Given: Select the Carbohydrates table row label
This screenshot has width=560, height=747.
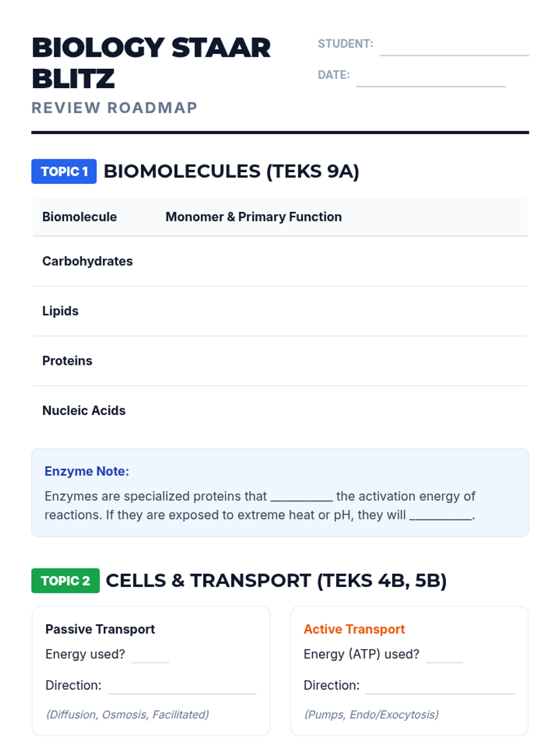Looking at the screenshot, I should click(x=87, y=261).
